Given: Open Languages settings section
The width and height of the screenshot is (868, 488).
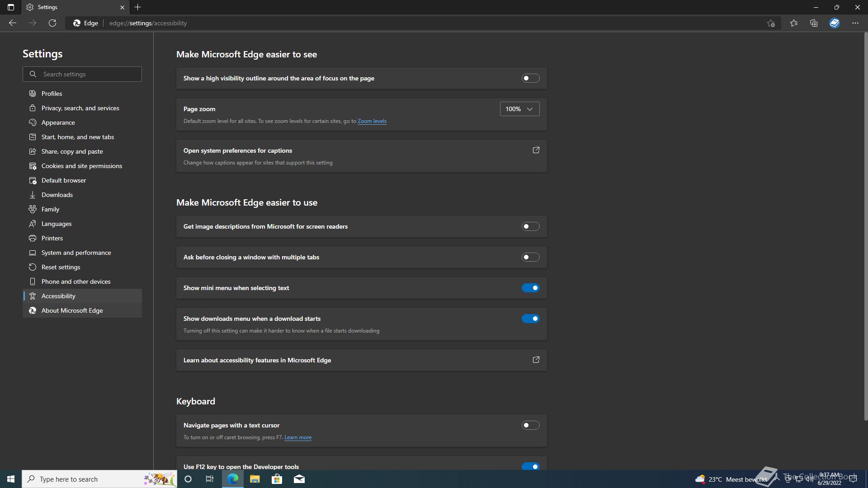Looking at the screenshot, I should 82,224.
